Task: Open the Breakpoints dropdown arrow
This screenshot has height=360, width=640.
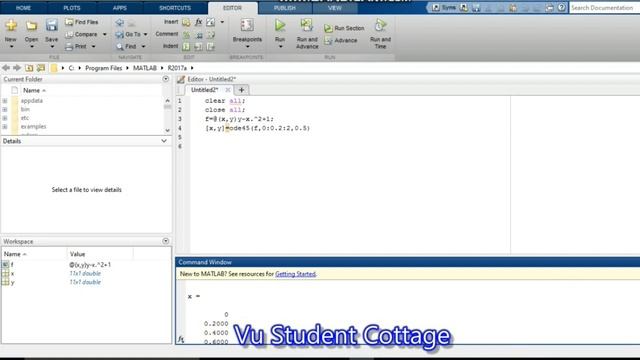Action: 247,47
